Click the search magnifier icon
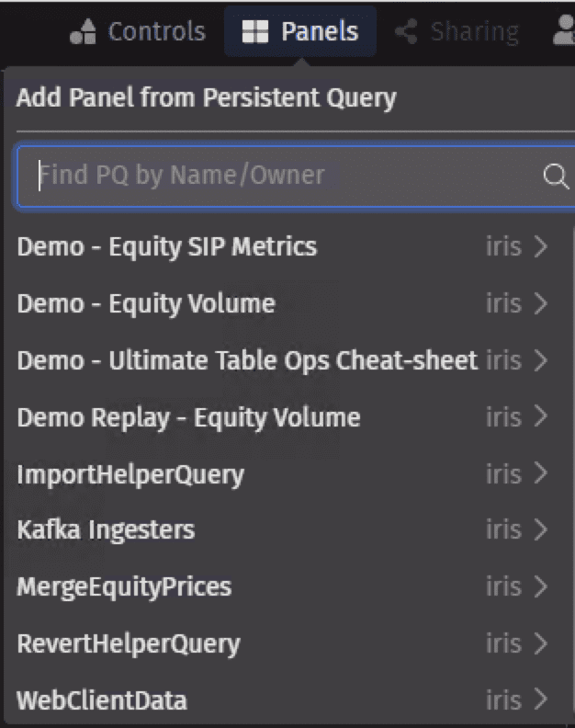This screenshot has width=575, height=728. pyautogui.click(x=556, y=176)
